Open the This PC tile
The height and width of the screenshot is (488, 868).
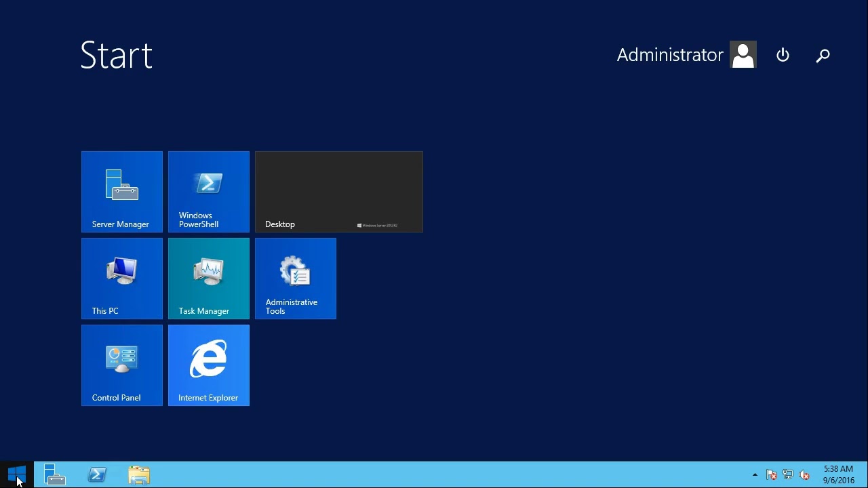pos(122,279)
